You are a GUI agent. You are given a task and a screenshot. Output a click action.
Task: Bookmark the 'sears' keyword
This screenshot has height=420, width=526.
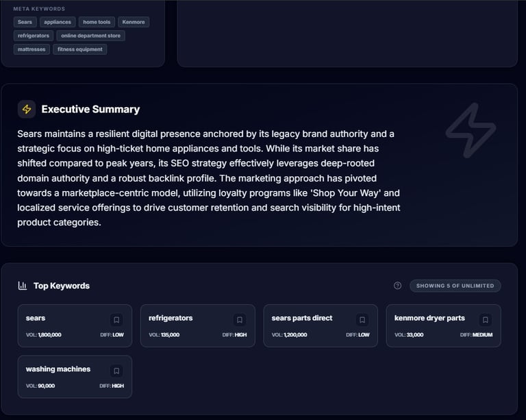pos(116,320)
